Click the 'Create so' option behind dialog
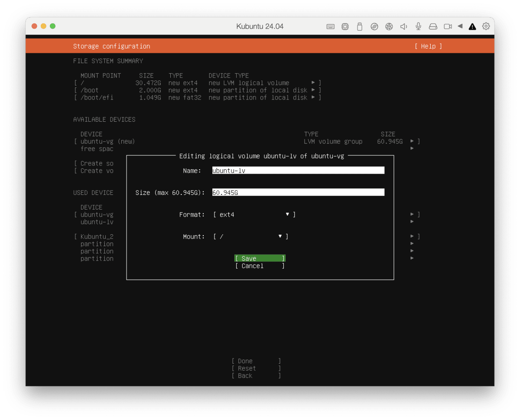520x420 pixels. click(97, 163)
